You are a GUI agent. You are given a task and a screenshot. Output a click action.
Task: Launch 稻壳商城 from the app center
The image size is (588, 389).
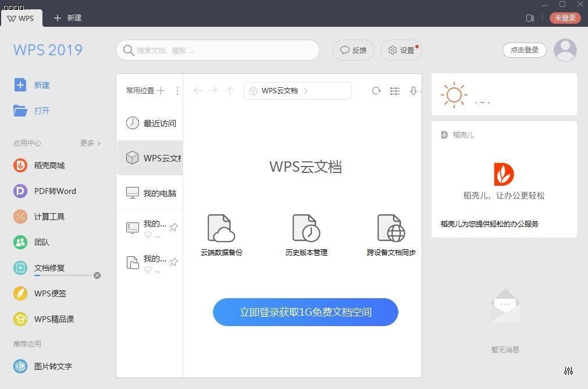click(x=39, y=165)
